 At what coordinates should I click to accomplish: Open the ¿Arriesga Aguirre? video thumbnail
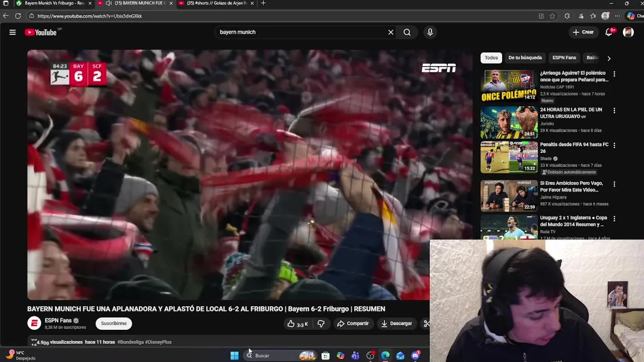pos(509,86)
